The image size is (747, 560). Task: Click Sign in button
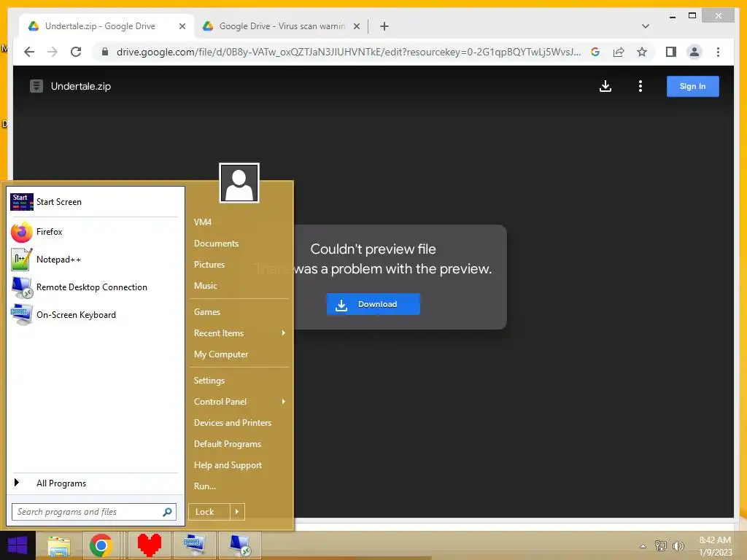pos(693,86)
